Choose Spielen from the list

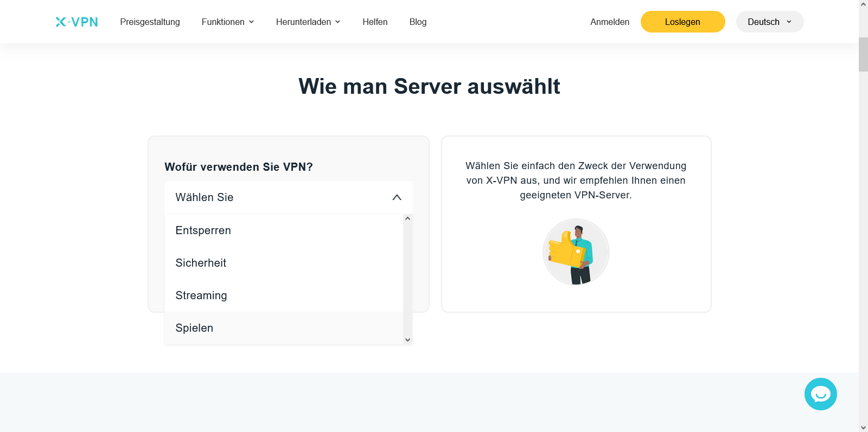pos(284,328)
